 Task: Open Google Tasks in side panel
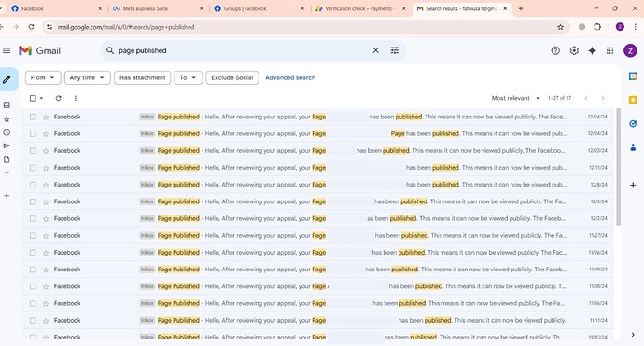coord(633,123)
